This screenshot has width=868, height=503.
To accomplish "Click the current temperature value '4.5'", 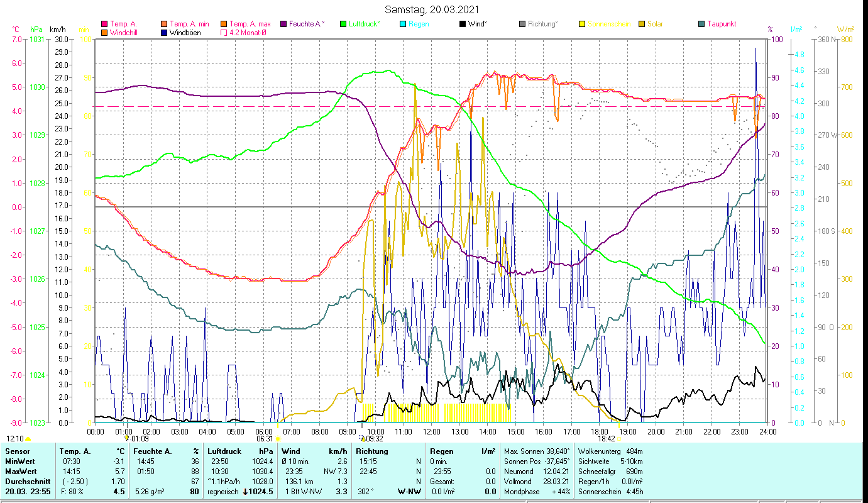I will tap(119, 492).
